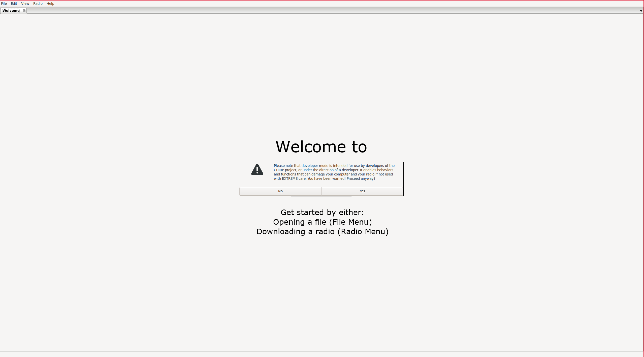Open the File menu
This screenshot has width=644, height=357.
click(4, 4)
